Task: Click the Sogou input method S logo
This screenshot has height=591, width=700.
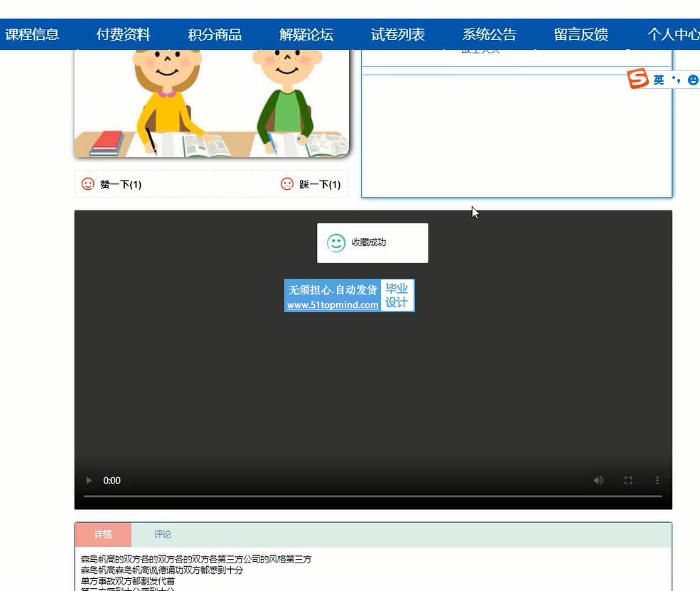Action: point(638,79)
